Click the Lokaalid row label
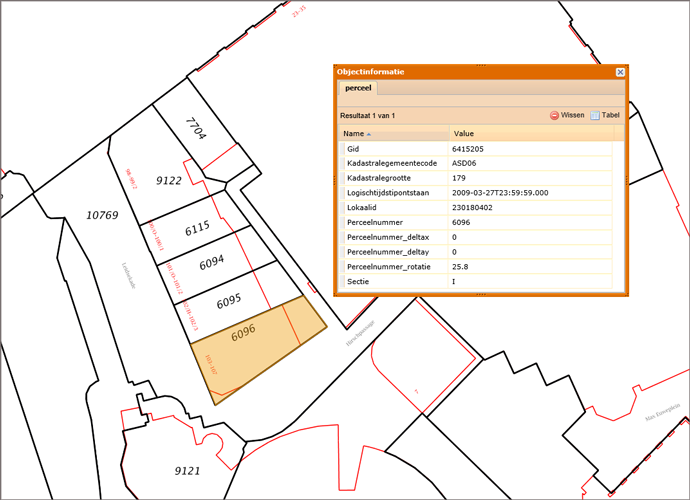This screenshot has width=690, height=500. (x=362, y=208)
